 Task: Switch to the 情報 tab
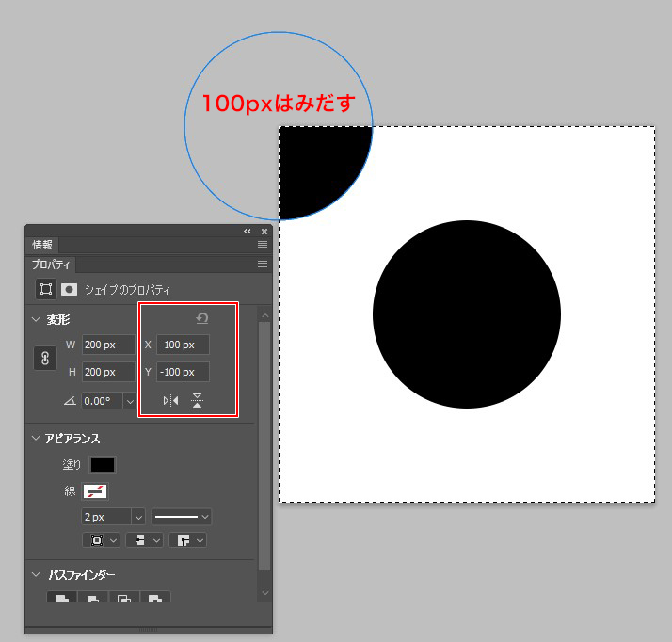[x=43, y=245]
